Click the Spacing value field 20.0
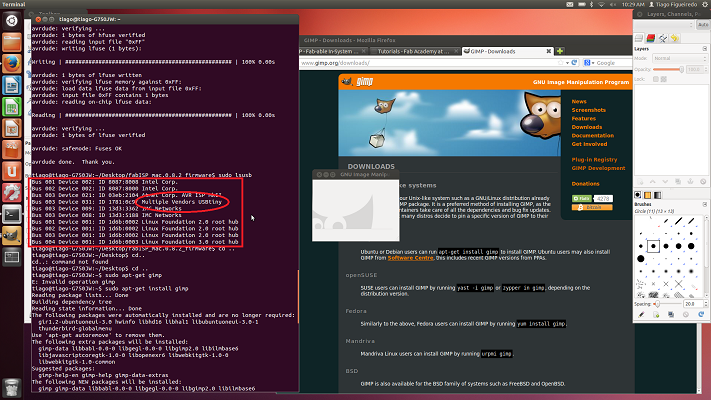The height and width of the screenshot is (400, 711). tap(693, 304)
